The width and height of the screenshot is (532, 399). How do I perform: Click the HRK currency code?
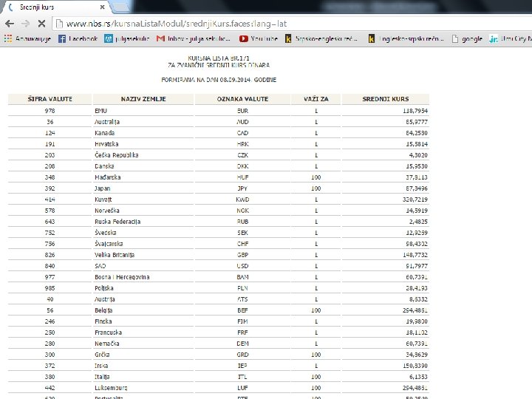point(242,144)
